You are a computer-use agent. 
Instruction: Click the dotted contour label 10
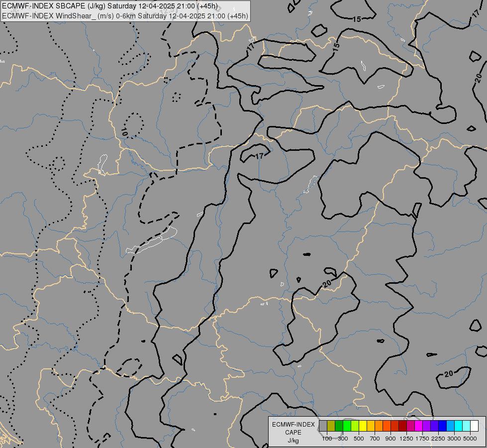pyautogui.click(x=124, y=132)
